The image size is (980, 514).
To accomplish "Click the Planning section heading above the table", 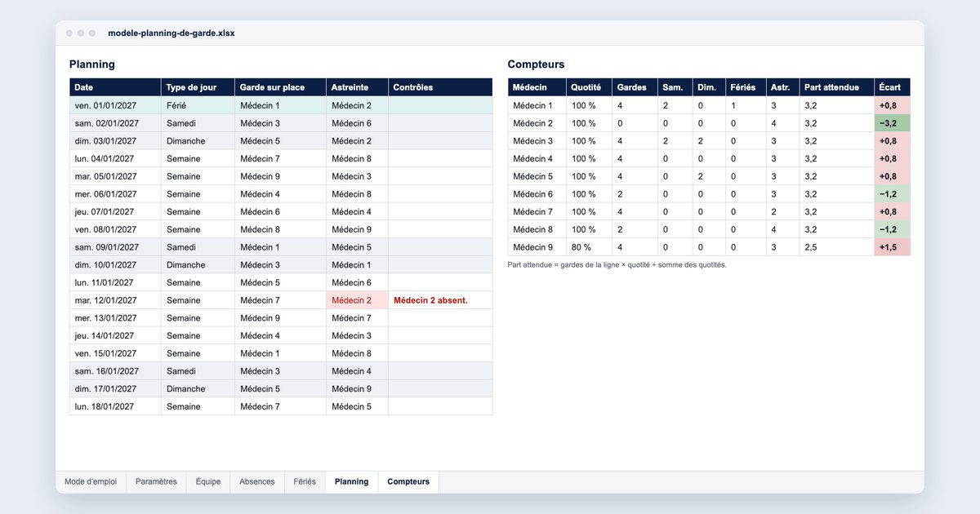I will point(92,64).
